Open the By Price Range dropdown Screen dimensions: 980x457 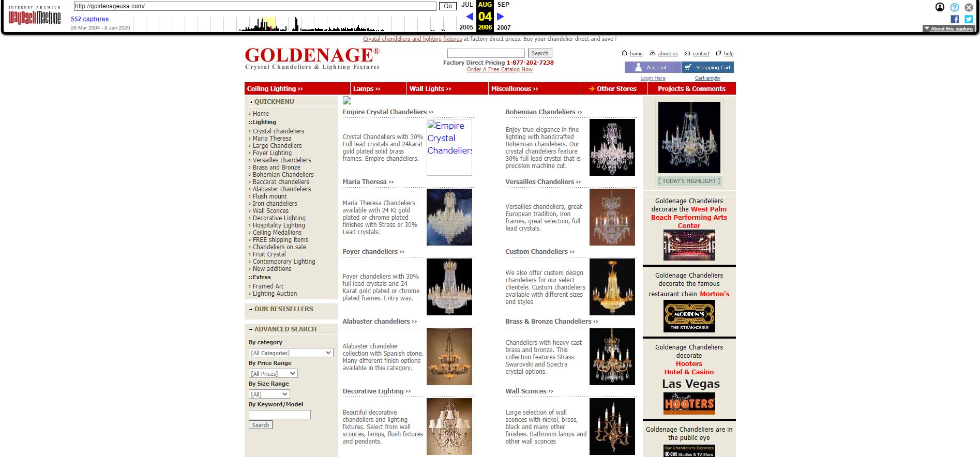pyautogui.click(x=273, y=373)
